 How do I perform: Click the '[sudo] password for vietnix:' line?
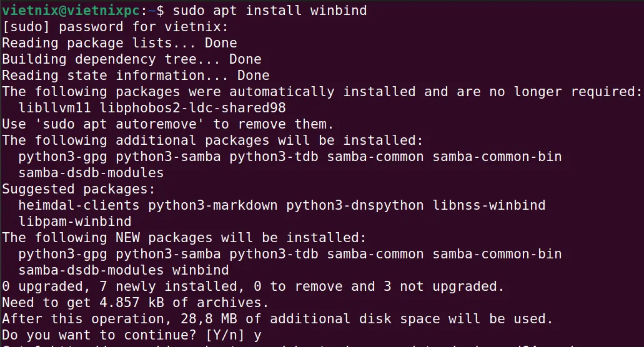[x=115, y=27]
